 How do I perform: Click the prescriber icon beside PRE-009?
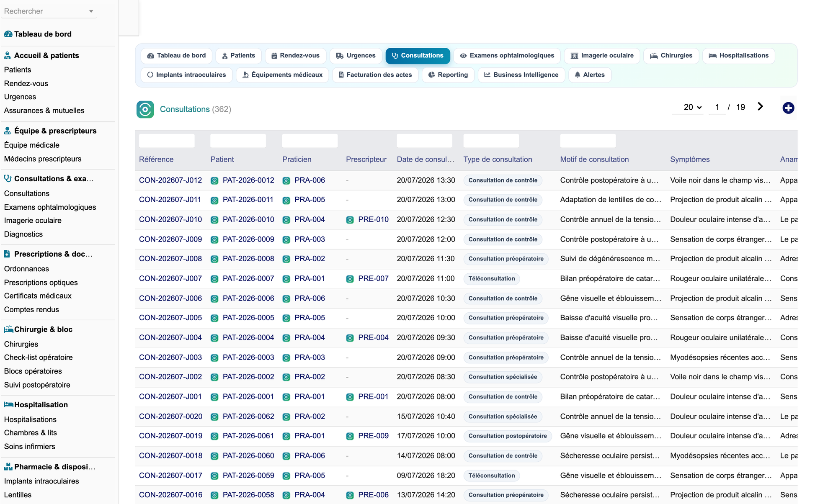pyautogui.click(x=350, y=436)
